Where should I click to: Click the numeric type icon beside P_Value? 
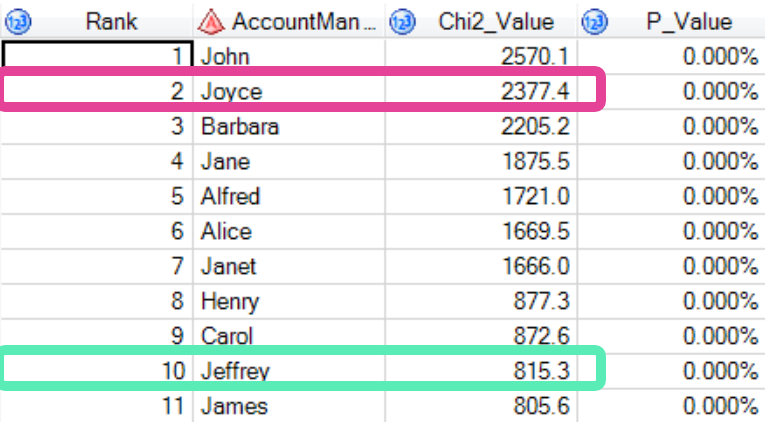(x=594, y=21)
